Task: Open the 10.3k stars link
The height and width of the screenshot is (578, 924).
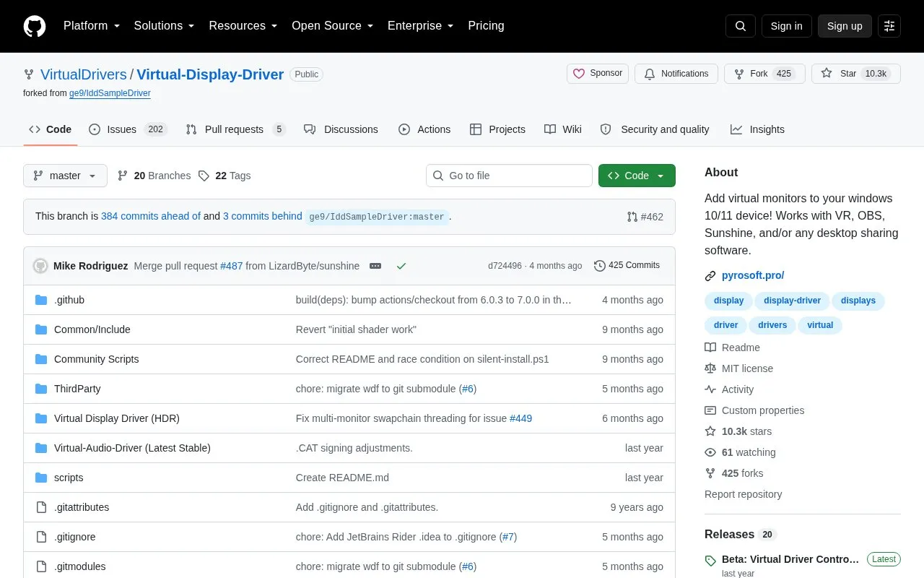Action: [x=738, y=431]
